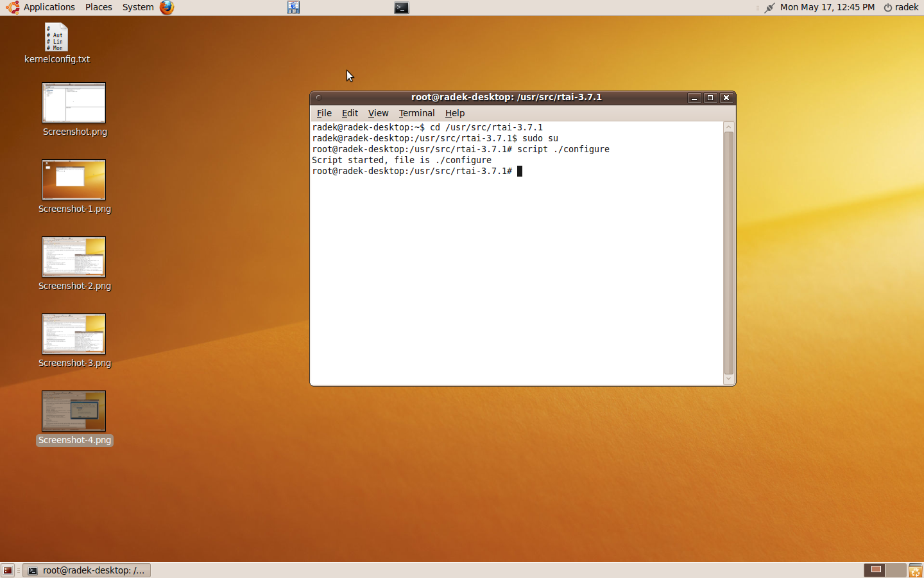Open the Trash applet in bottom panel

pyautogui.click(x=916, y=570)
